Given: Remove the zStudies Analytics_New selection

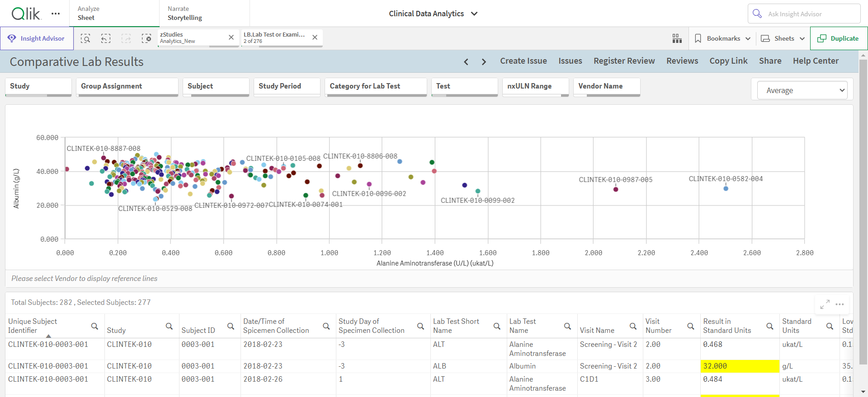Looking at the screenshot, I should [231, 37].
